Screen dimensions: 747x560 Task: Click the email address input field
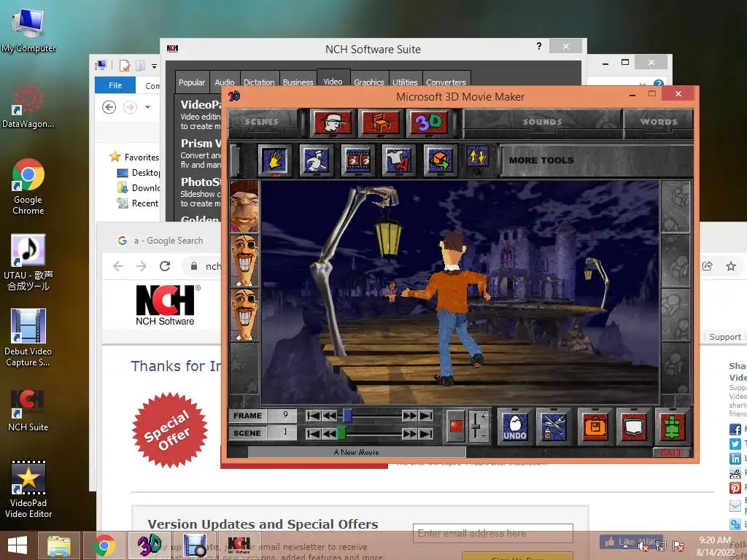tap(493, 533)
